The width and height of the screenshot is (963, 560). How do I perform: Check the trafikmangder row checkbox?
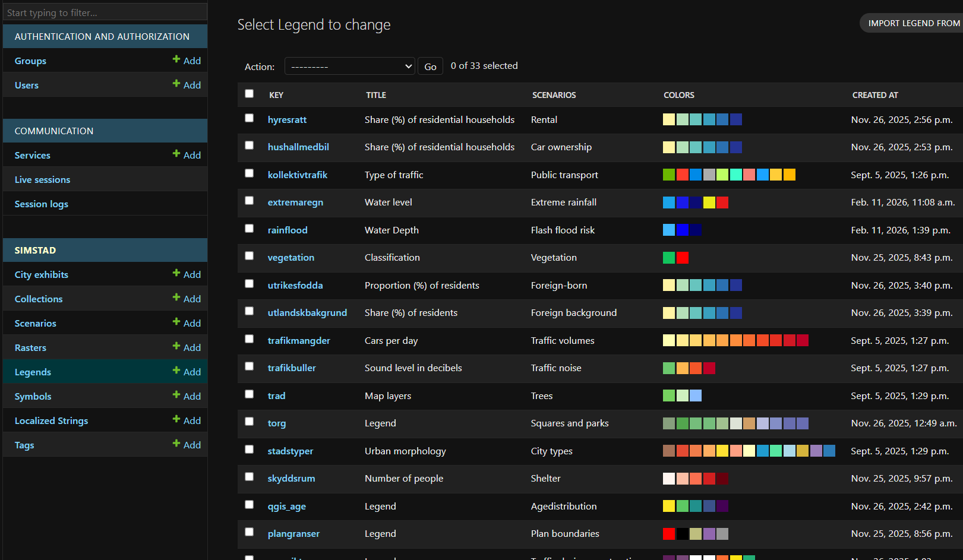click(x=249, y=338)
